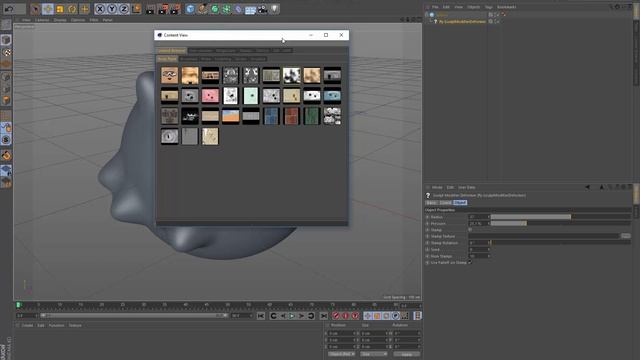Open Attribute Manager Mode menu

[437, 187]
